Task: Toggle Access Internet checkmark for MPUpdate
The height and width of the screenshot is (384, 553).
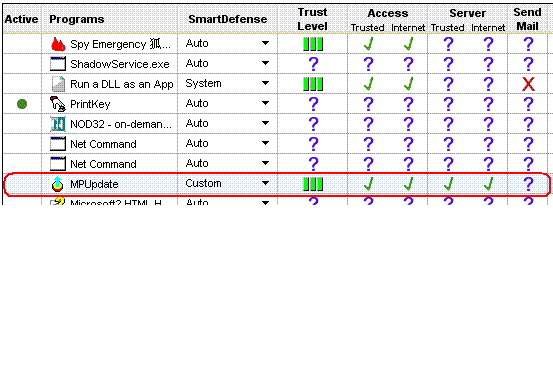Action: pyautogui.click(x=409, y=184)
